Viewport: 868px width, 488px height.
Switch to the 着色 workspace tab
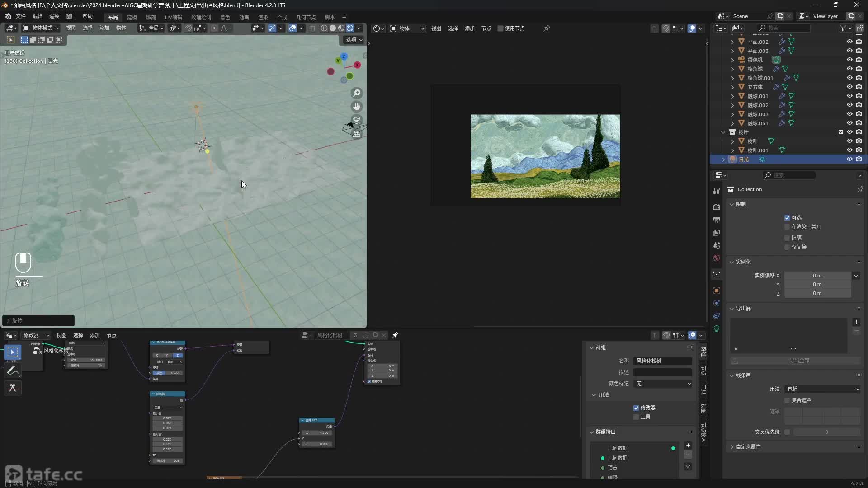point(225,17)
